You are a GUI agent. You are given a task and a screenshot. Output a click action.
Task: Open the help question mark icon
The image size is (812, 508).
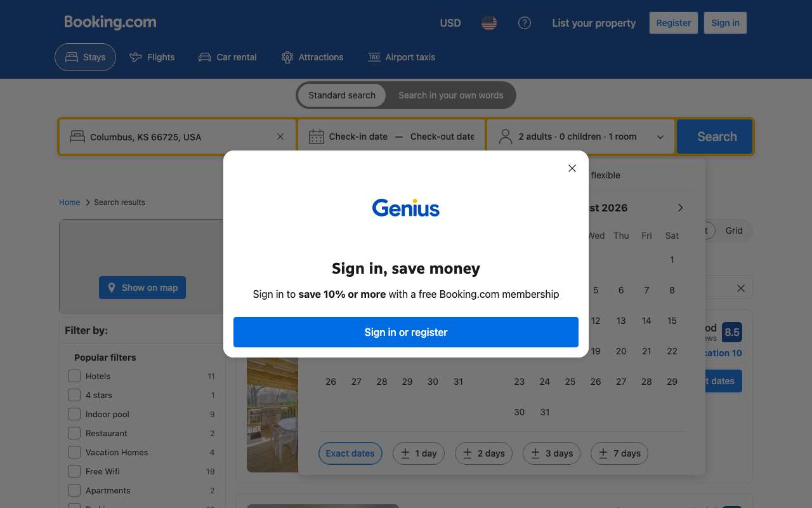click(x=525, y=23)
